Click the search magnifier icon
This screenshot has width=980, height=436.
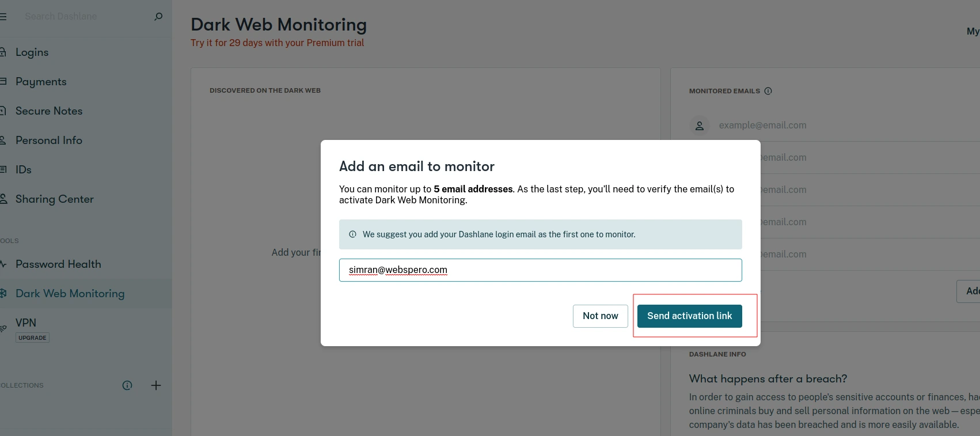[x=158, y=17]
